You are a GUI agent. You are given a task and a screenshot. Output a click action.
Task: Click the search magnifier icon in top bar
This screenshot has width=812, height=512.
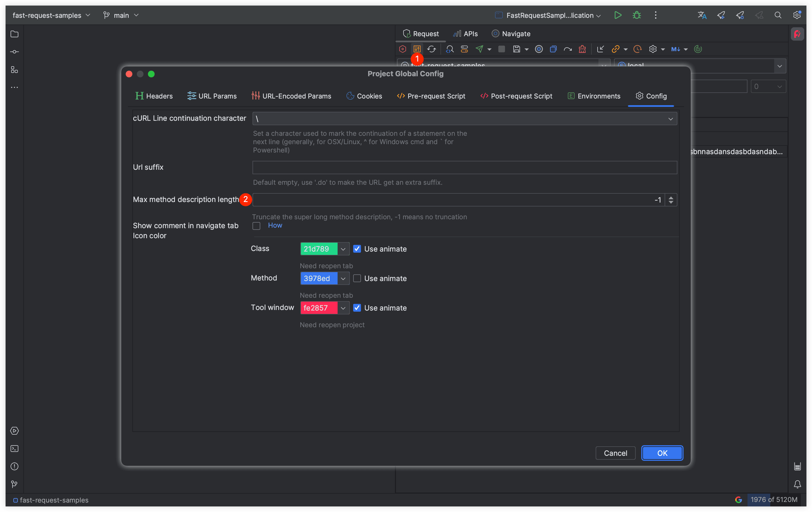pyautogui.click(x=778, y=15)
